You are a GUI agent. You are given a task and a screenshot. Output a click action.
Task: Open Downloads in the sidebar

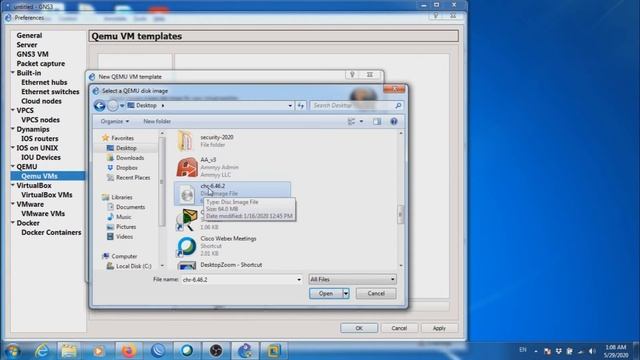click(130, 158)
